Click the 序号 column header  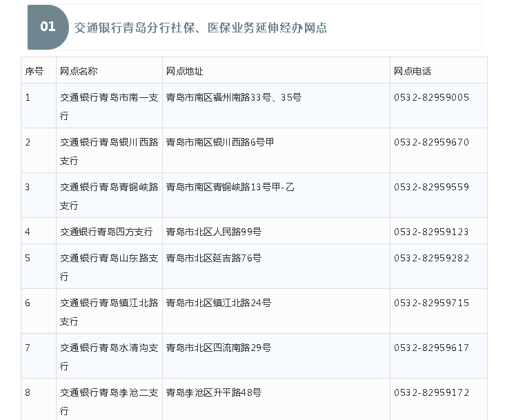click(34, 71)
